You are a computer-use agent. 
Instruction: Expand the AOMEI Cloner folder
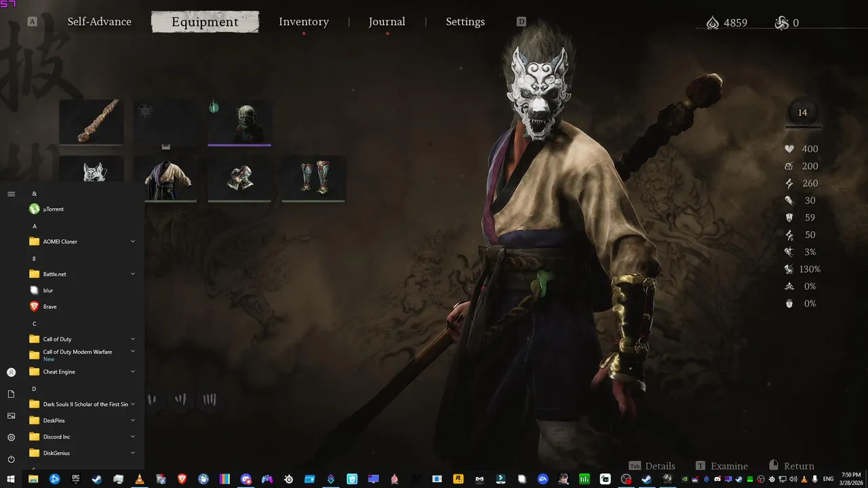point(81,241)
